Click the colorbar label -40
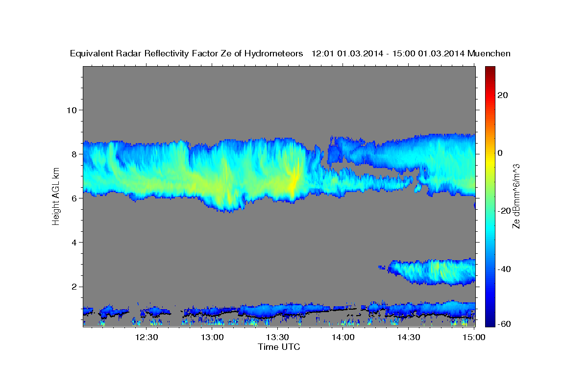 tap(504, 269)
